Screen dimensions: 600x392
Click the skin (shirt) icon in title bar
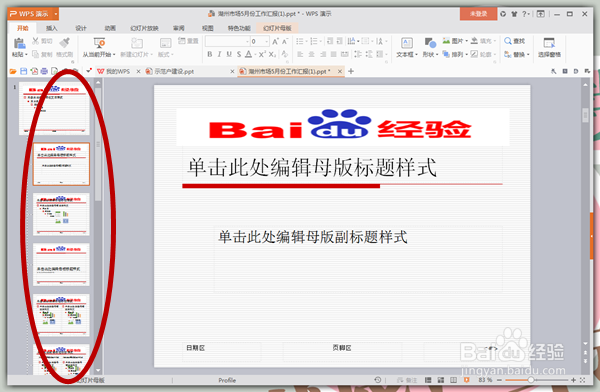click(x=514, y=14)
